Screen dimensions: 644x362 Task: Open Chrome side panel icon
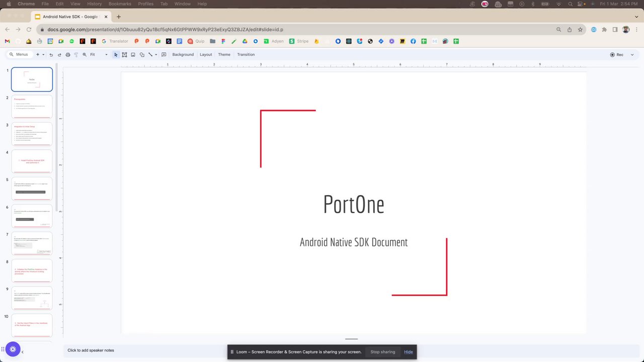tap(615, 30)
